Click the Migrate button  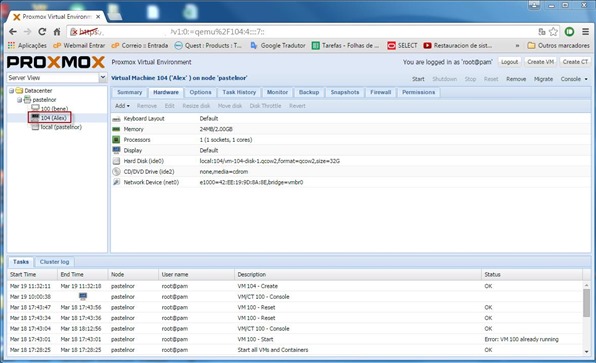543,79
